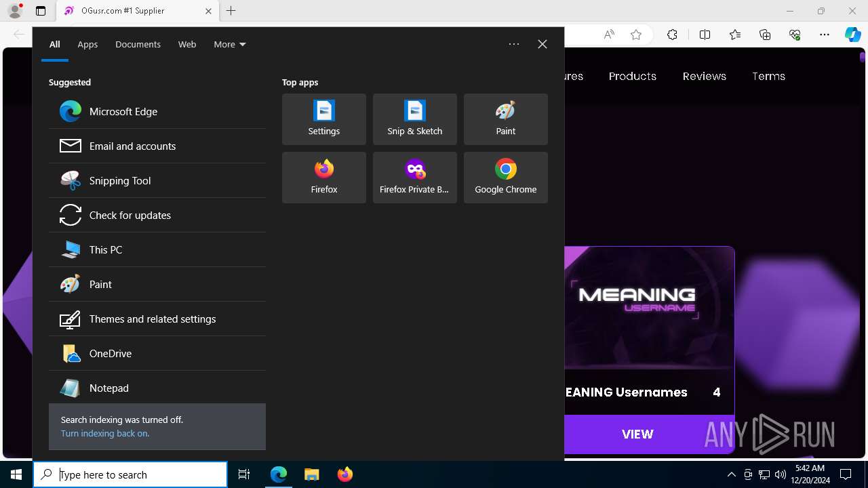Screen dimensions: 868x488
Task: Close the search panel with X
Action: tap(542, 44)
